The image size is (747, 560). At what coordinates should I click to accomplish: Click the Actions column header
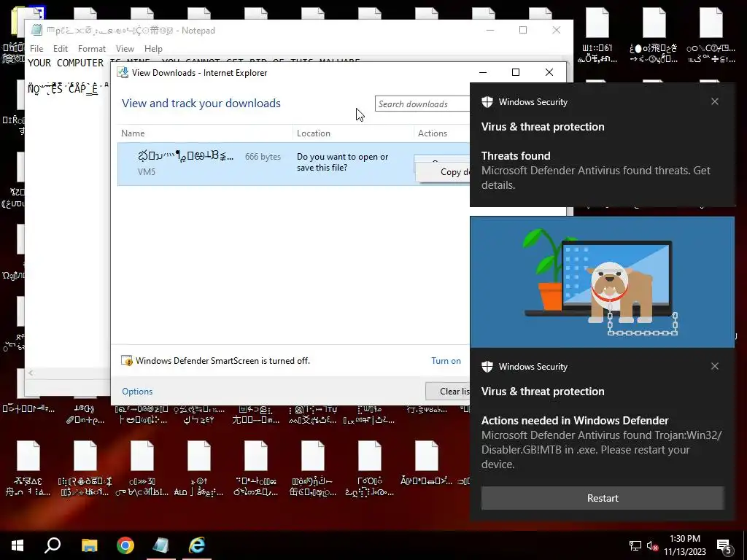[433, 133]
